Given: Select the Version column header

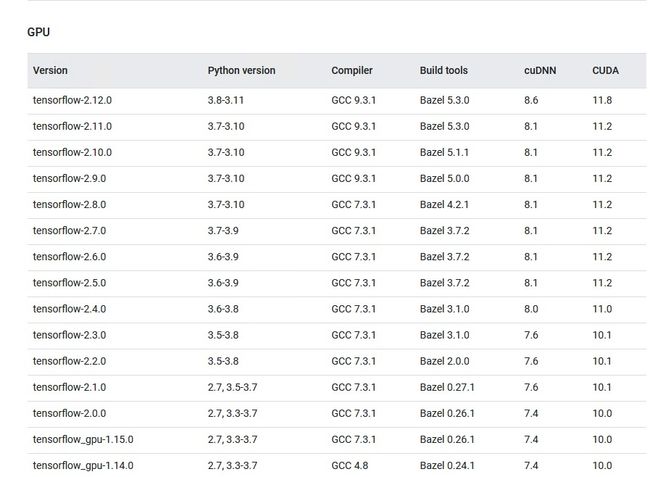Looking at the screenshot, I should tap(50, 70).
